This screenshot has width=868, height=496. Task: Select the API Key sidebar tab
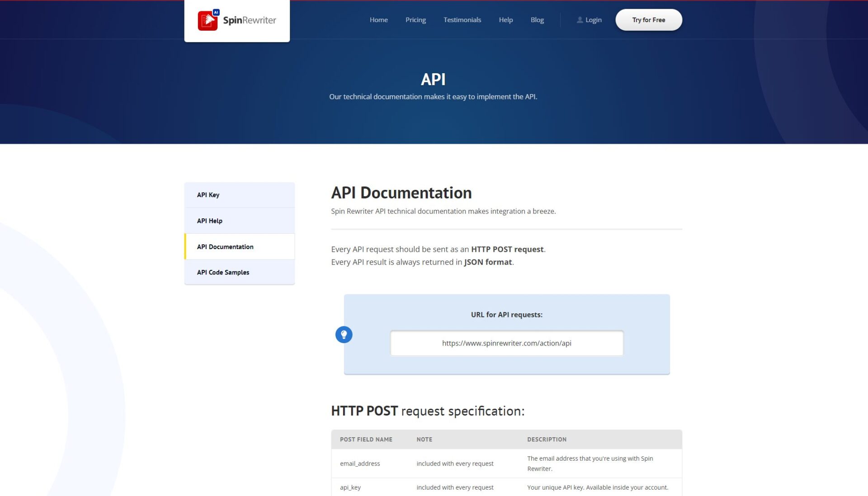(239, 195)
